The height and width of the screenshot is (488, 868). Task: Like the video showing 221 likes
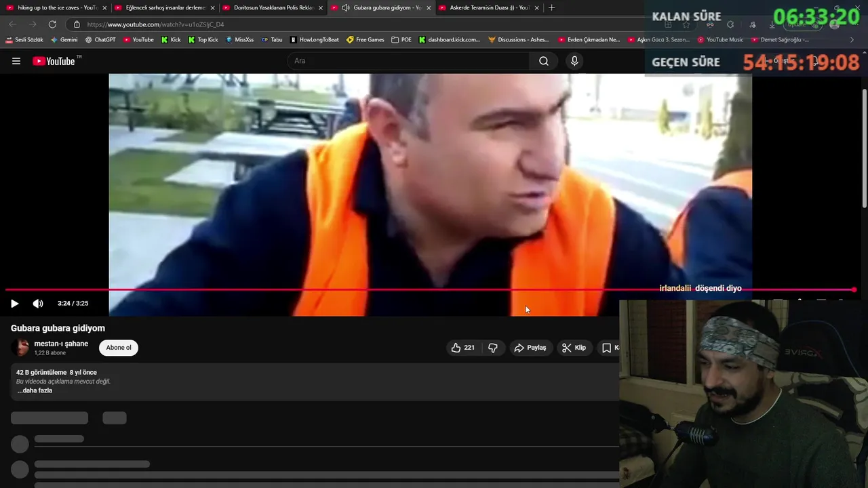[463, 348]
